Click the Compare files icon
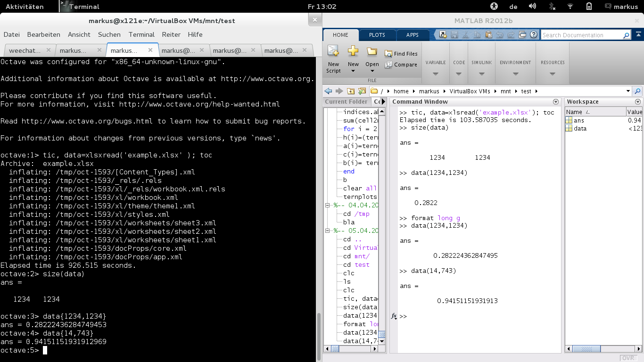Image resolution: width=644 pixels, height=362 pixels. click(x=388, y=65)
